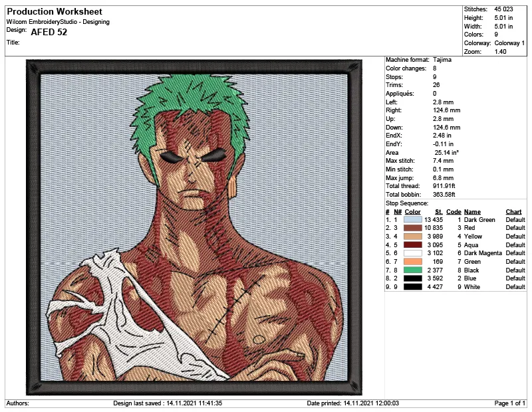Click the 'Color' column header
Viewport: 532px width, 412px height.
412,211
